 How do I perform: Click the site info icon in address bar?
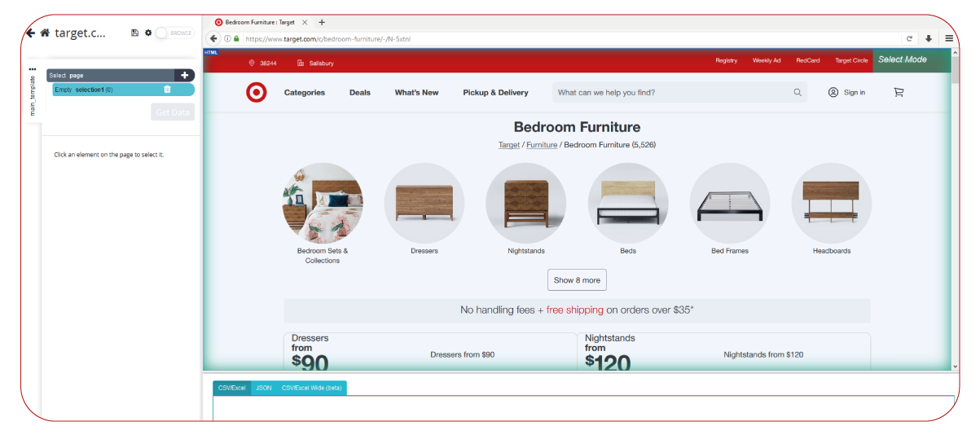pos(227,38)
